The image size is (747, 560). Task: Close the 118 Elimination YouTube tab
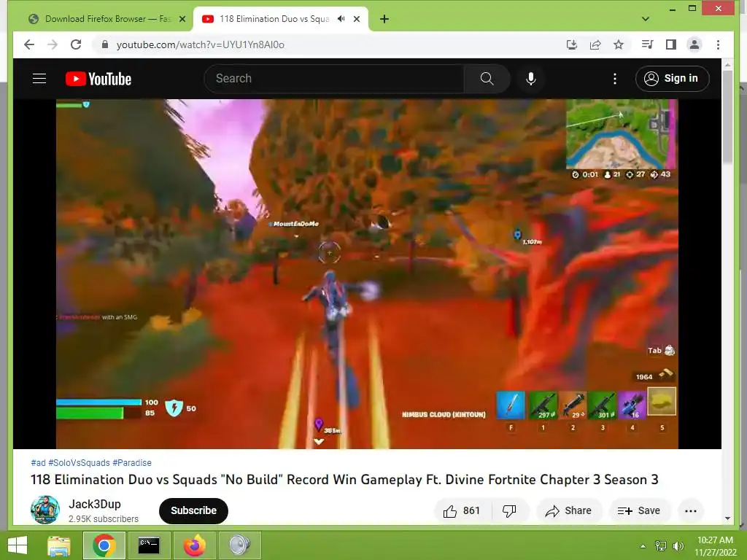357,19
